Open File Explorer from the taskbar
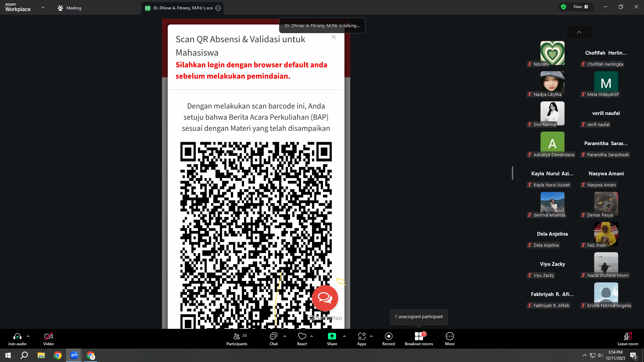644x362 pixels. [41, 355]
